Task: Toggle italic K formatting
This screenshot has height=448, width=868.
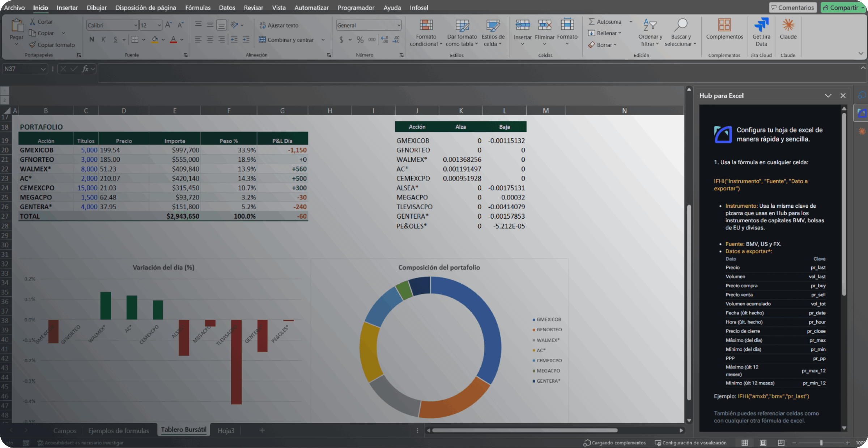Action: (103, 39)
